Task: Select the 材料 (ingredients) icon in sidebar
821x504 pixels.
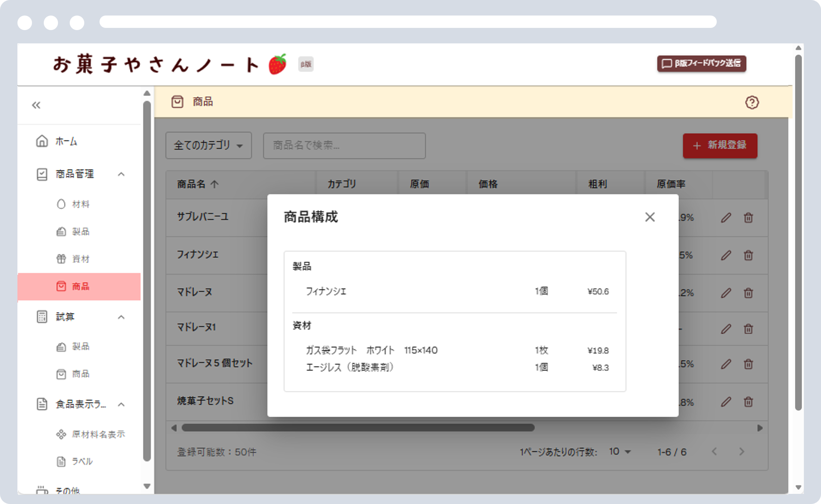Action: coord(62,204)
